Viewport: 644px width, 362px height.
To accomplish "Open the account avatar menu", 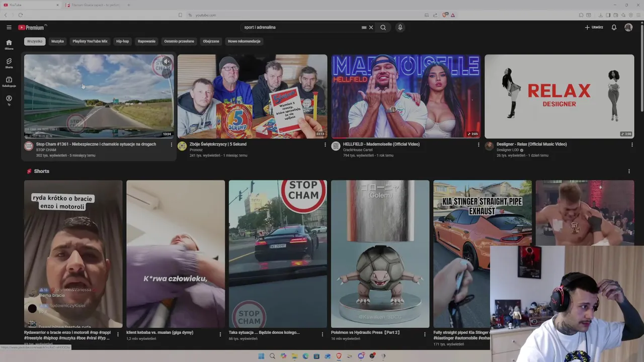I will pos(628,27).
